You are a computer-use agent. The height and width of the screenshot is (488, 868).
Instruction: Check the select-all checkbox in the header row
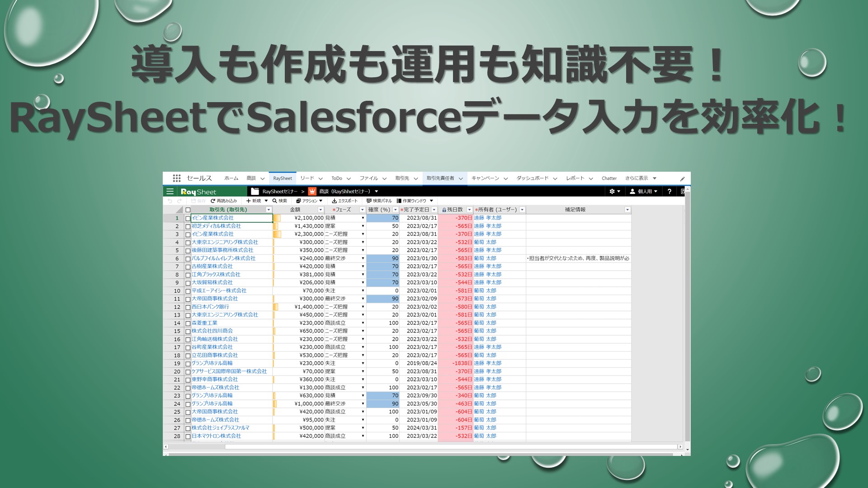pyautogui.click(x=187, y=209)
